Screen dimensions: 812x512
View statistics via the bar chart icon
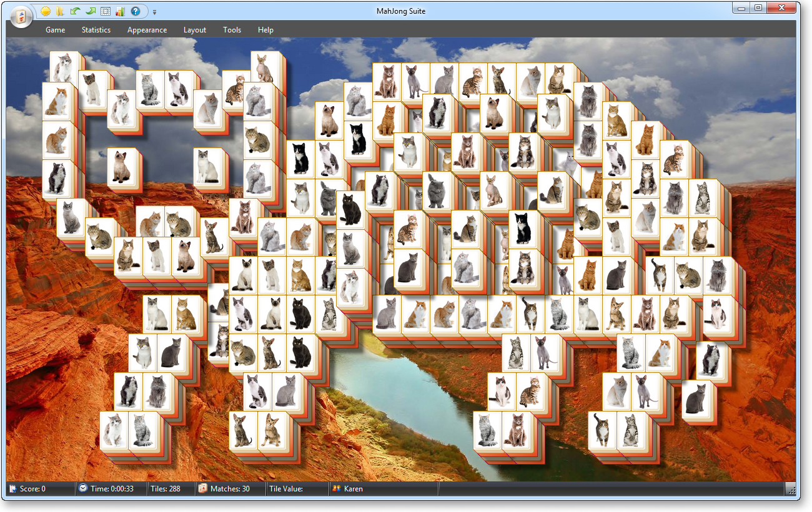(120, 11)
